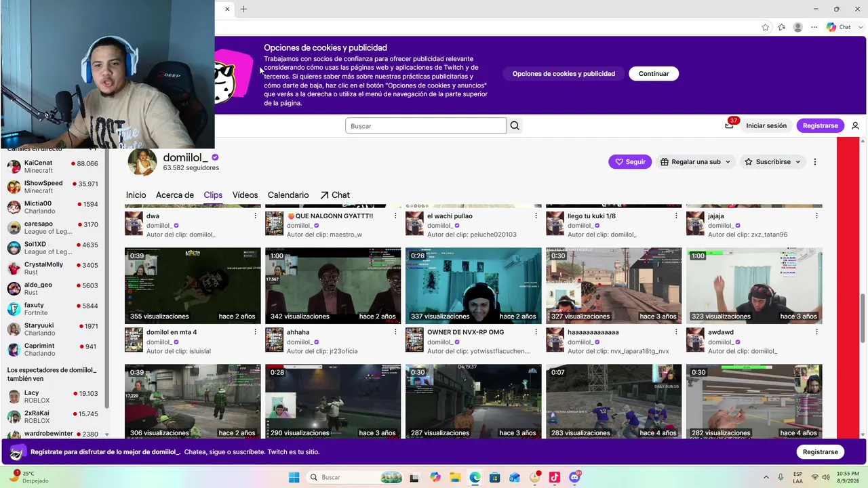Open caresapo channel in sidebar

(53, 228)
